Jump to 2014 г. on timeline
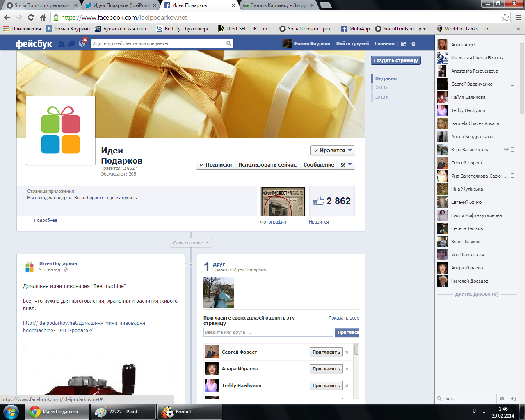Image resolution: width=525 pixels, height=420 pixels. (x=382, y=88)
